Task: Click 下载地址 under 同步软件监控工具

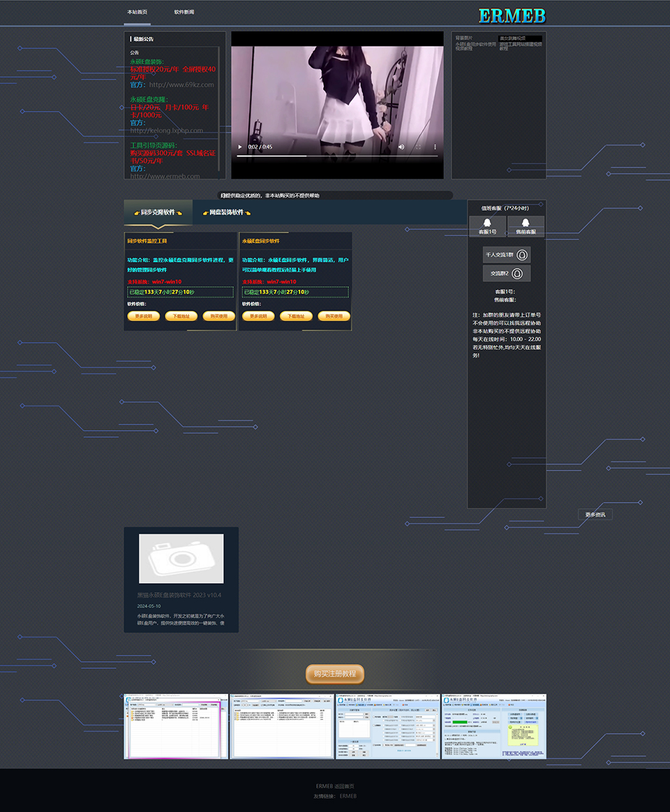Action: [181, 316]
